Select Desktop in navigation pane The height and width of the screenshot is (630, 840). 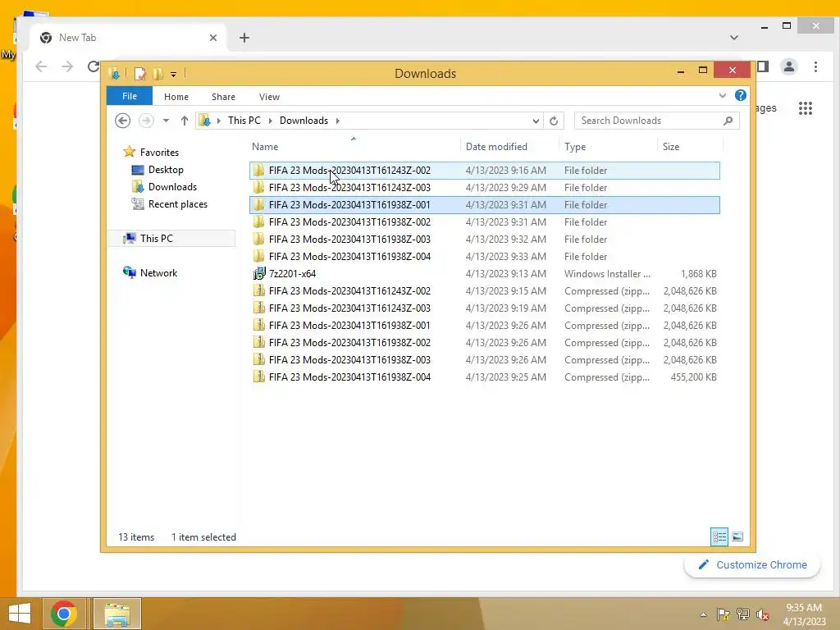point(166,170)
